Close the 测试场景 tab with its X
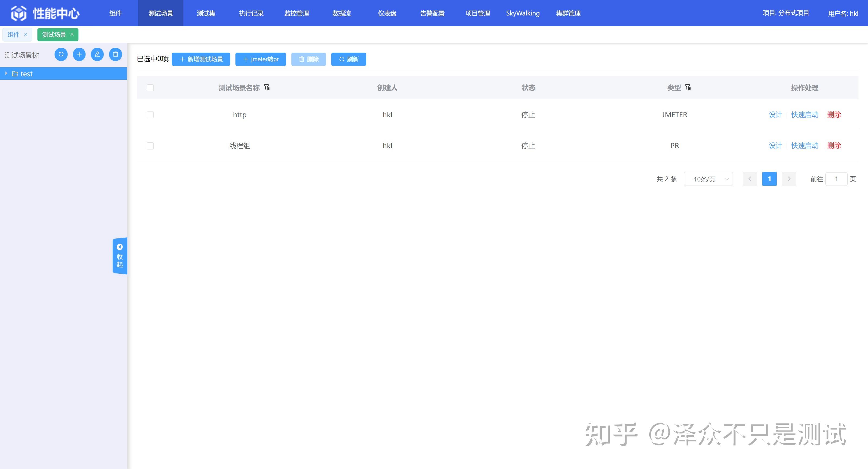Screen dimensions: 868x469 coord(72,34)
